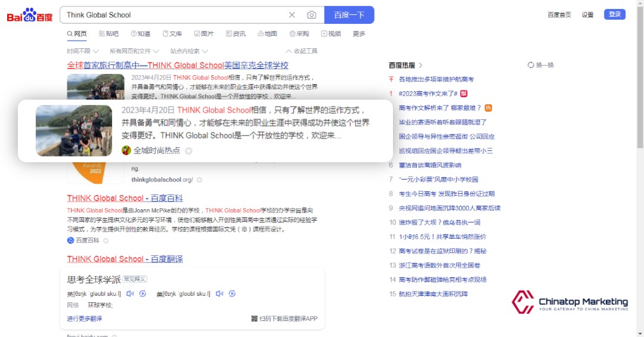The width and height of the screenshot is (644, 337).
Task: Play the American pronunciation speaker icon
Action: pos(219,293)
